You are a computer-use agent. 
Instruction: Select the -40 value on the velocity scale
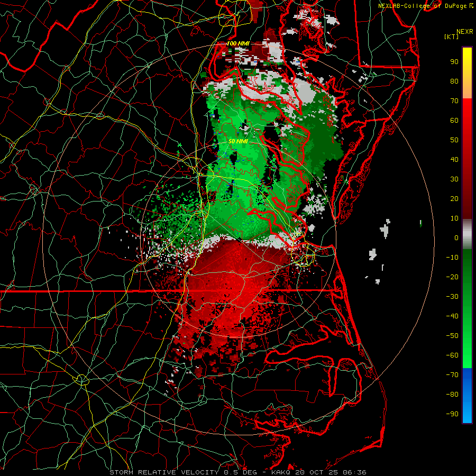coord(452,316)
